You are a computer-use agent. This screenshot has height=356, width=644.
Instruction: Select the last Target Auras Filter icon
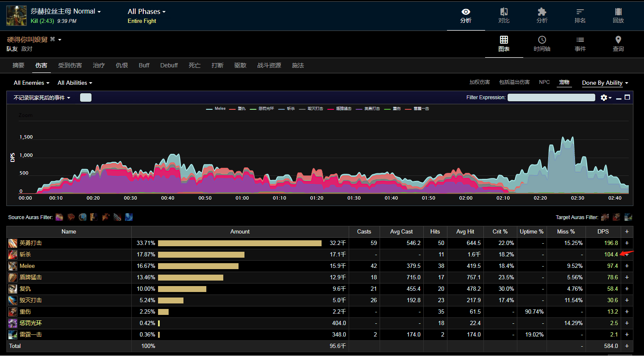(628, 217)
